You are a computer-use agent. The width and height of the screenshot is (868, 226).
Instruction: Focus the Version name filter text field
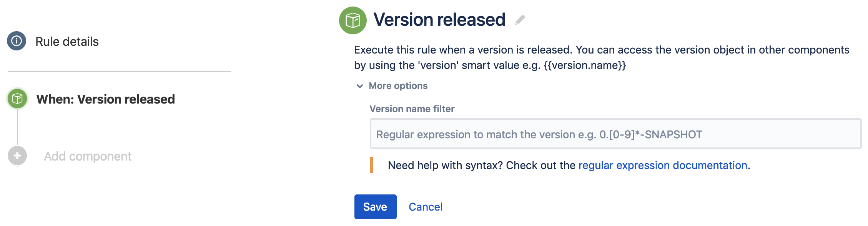pos(615,134)
